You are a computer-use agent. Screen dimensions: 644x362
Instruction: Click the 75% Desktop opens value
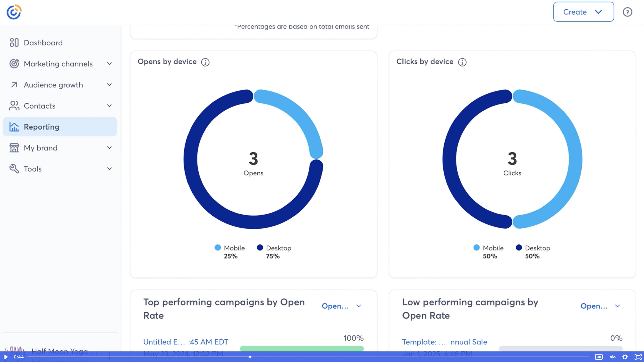pos(273,256)
